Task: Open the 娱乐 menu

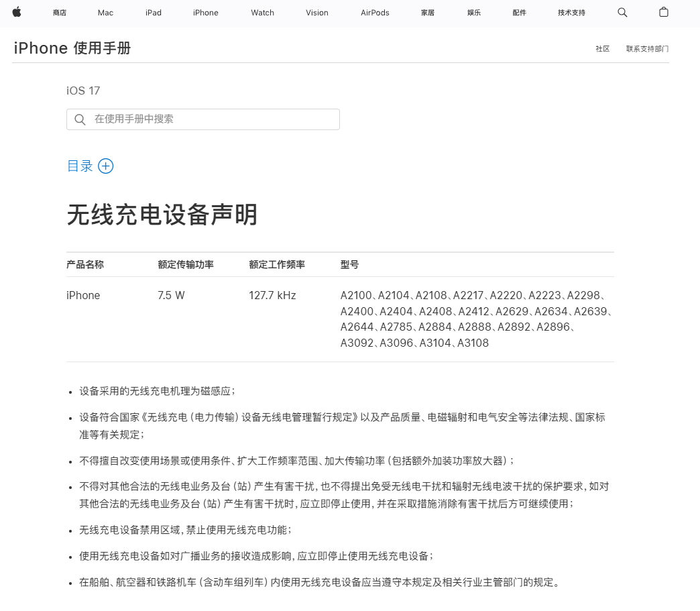Action: tap(474, 13)
